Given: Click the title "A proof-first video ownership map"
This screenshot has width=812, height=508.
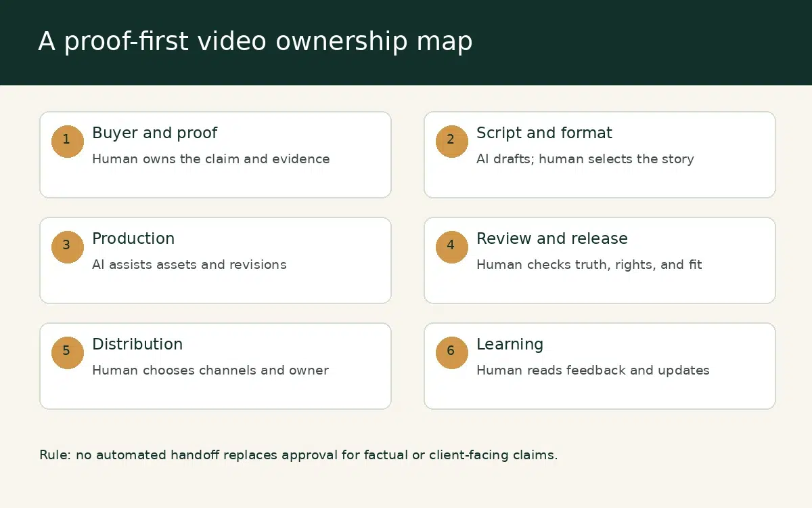Looking at the screenshot, I should coord(255,42).
